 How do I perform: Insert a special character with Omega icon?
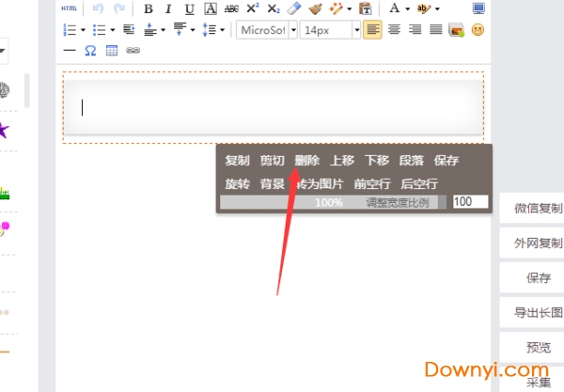coord(90,50)
